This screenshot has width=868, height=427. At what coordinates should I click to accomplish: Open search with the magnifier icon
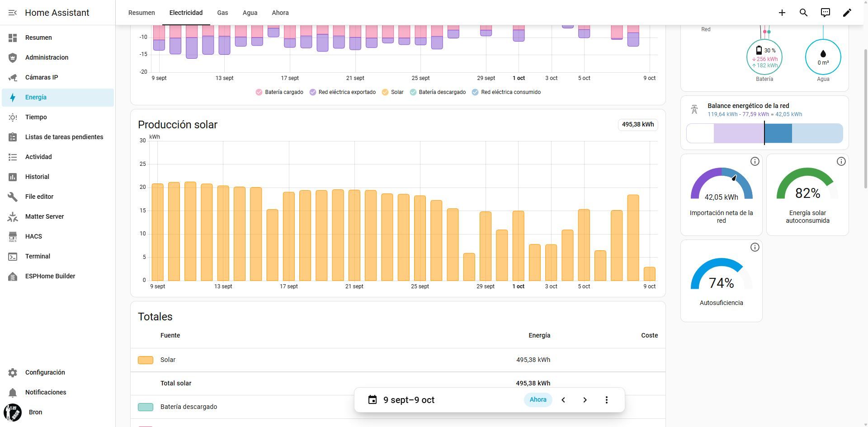coord(803,13)
